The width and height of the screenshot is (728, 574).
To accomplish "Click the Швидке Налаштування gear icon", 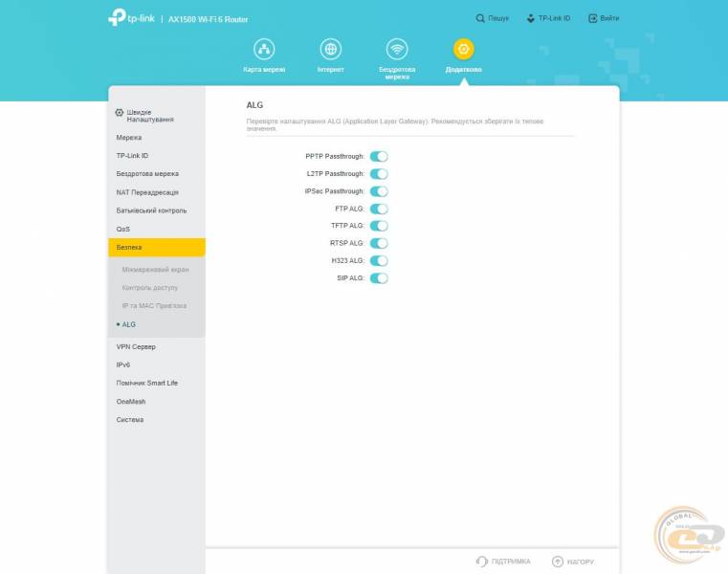I will (120, 112).
